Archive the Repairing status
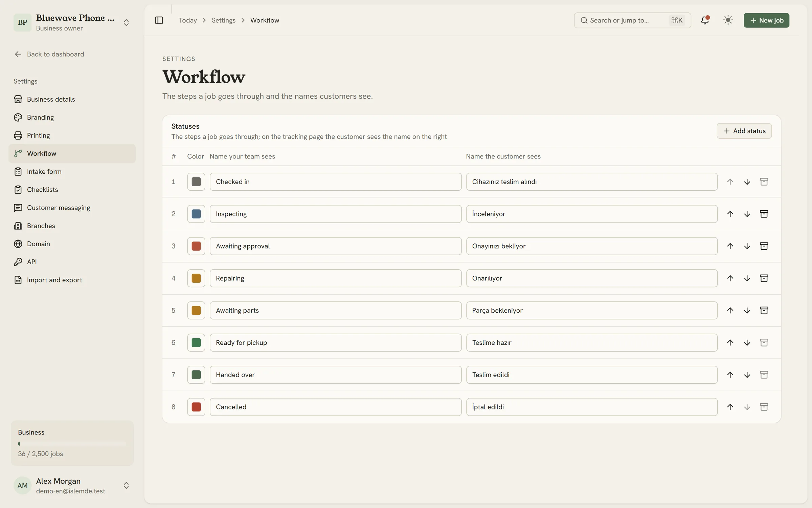The image size is (812, 508). [764, 278]
